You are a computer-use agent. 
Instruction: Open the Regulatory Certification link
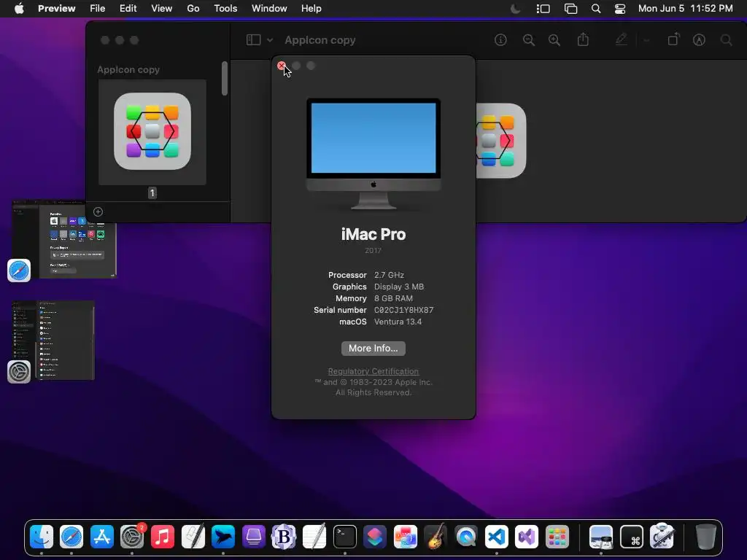pyautogui.click(x=373, y=371)
